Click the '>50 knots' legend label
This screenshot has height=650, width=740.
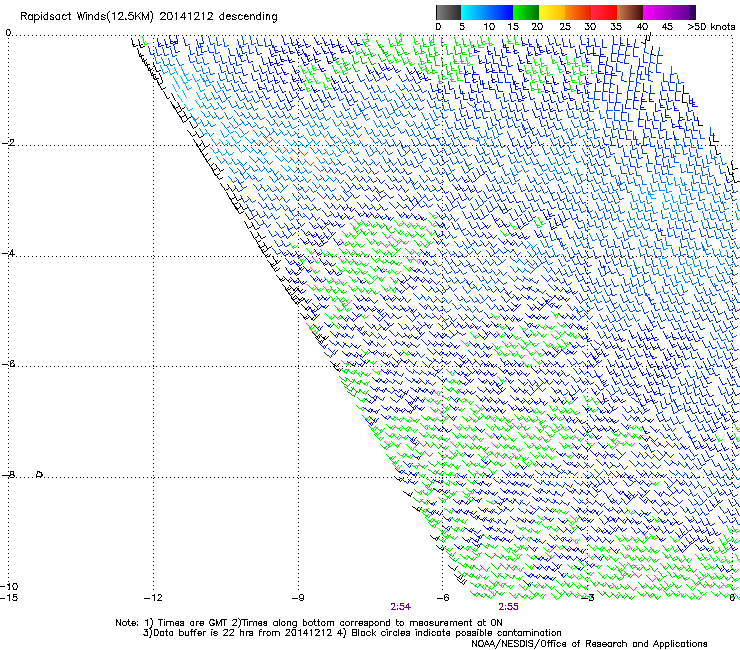pyautogui.click(x=711, y=27)
